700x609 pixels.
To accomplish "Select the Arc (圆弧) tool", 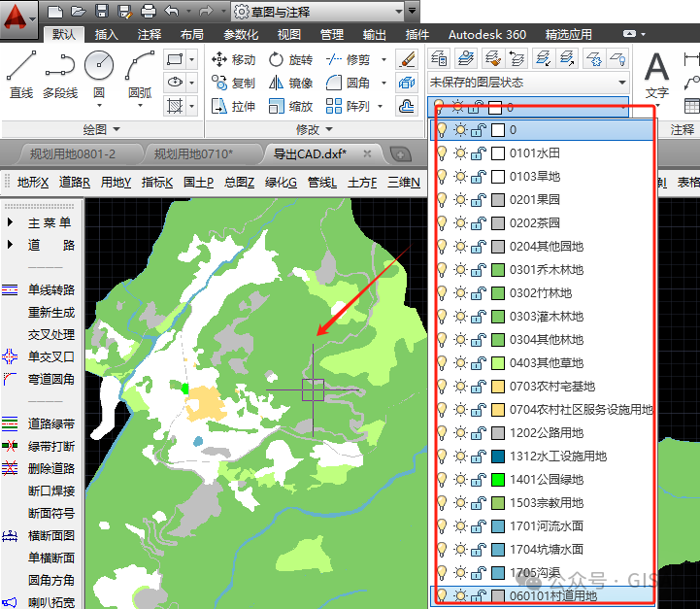I will [x=140, y=75].
